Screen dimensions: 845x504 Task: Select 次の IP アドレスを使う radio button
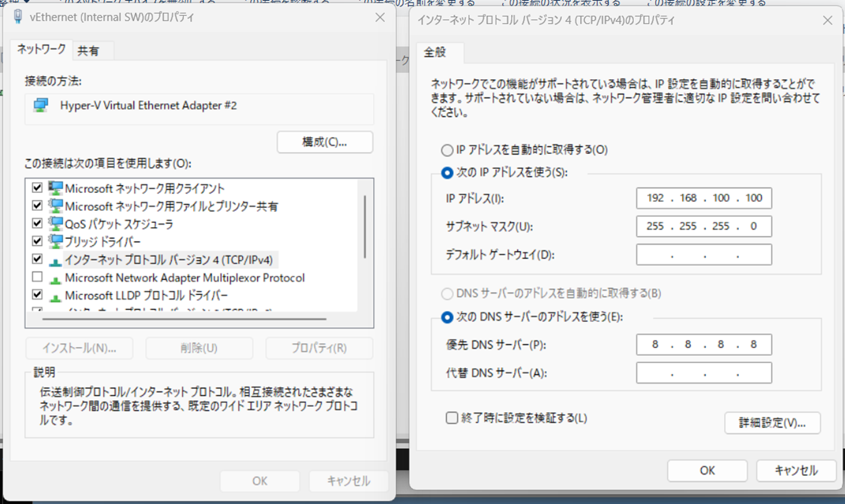[447, 173]
